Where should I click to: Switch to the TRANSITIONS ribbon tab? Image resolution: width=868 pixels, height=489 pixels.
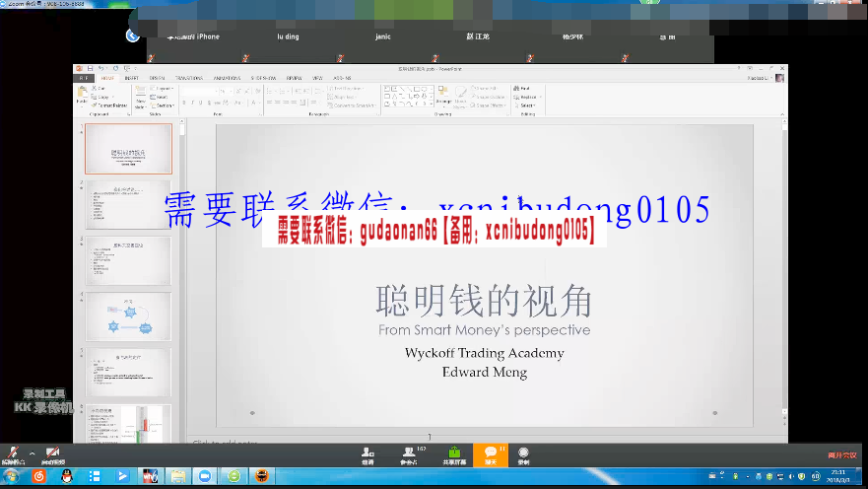pyautogui.click(x=189, y=78)
